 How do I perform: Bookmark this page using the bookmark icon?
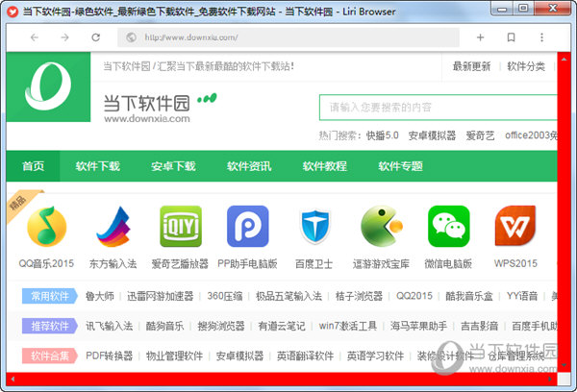click(x=511, y=37)
